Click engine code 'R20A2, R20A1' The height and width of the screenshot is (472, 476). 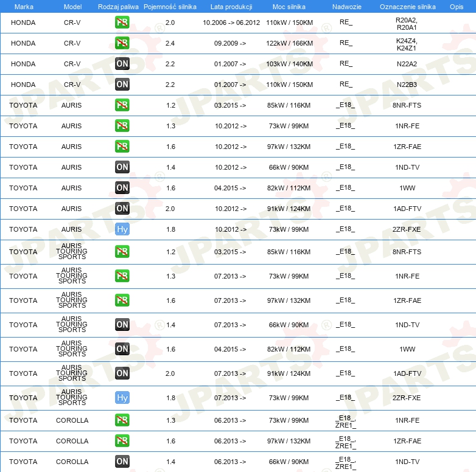(x=407, y=24)
